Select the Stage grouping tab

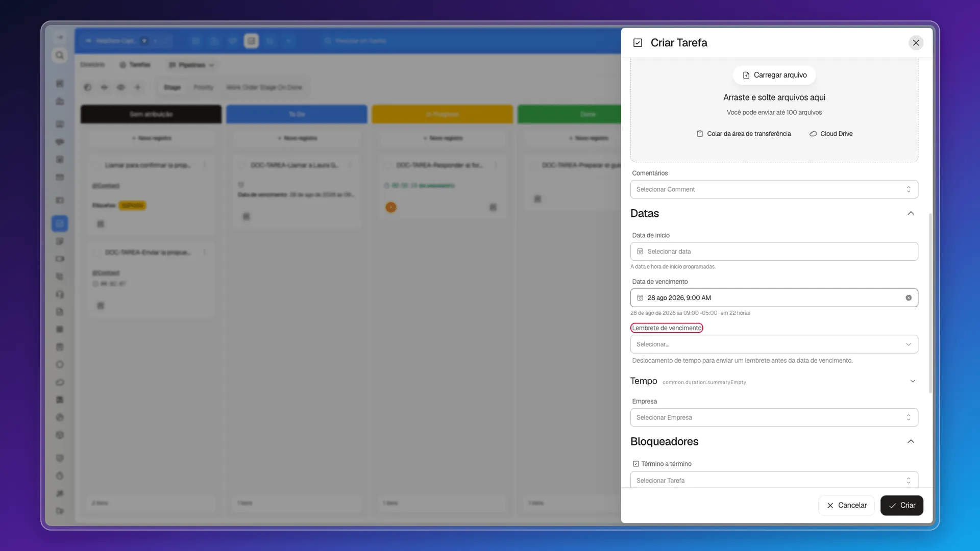tap(172, 87)
